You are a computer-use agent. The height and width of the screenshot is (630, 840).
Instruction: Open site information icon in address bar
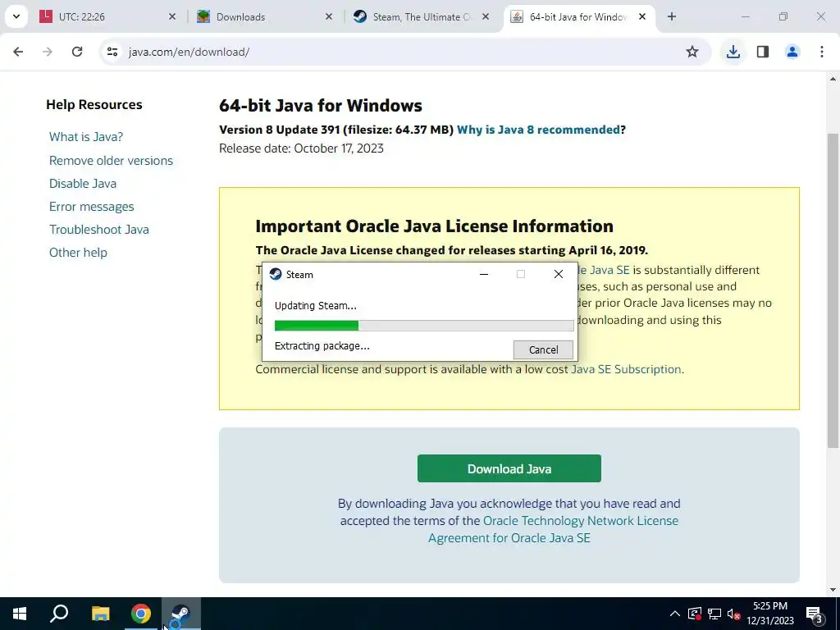pyautogui.click(x=112, y=52)
